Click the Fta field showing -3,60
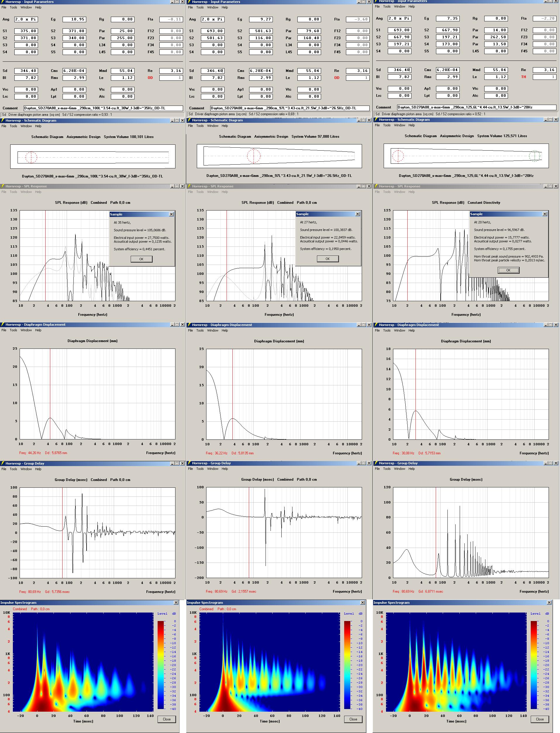 pyautogui.click(x=358, y=19)
